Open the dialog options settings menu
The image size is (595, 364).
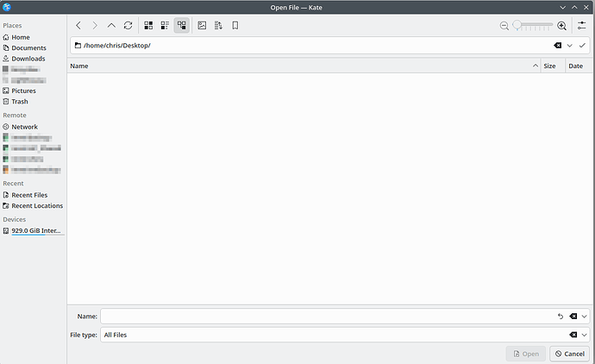pyautogui.click(x=581, y=26)
